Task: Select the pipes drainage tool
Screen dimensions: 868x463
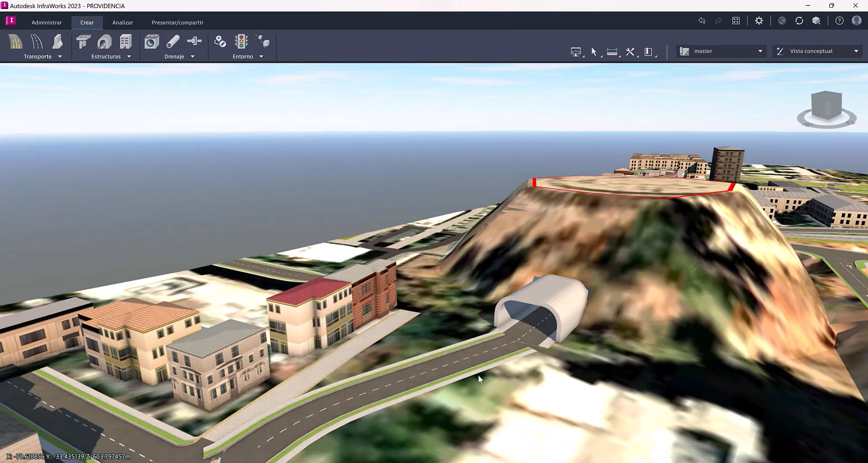Action: (x=173, y=42)
